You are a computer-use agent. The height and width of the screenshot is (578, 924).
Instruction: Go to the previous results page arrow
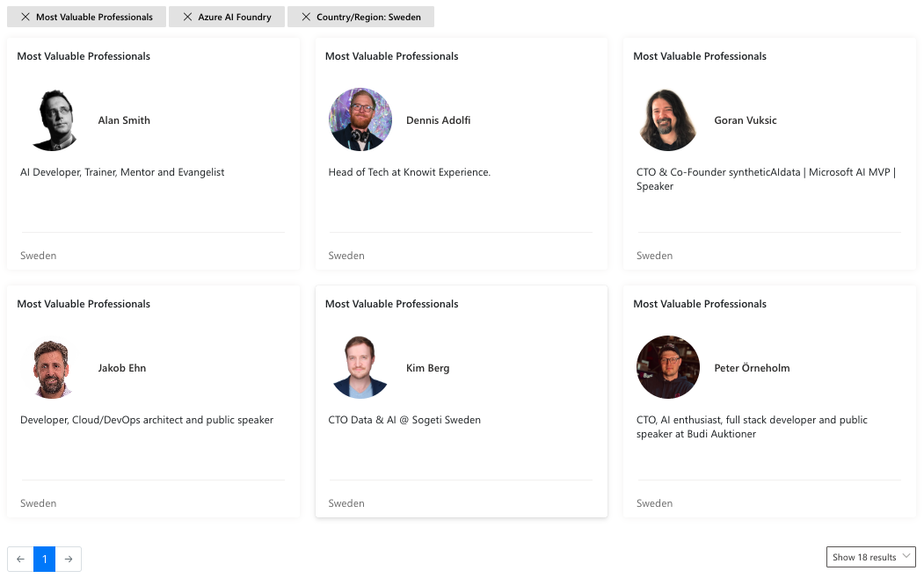pos(20,559)
